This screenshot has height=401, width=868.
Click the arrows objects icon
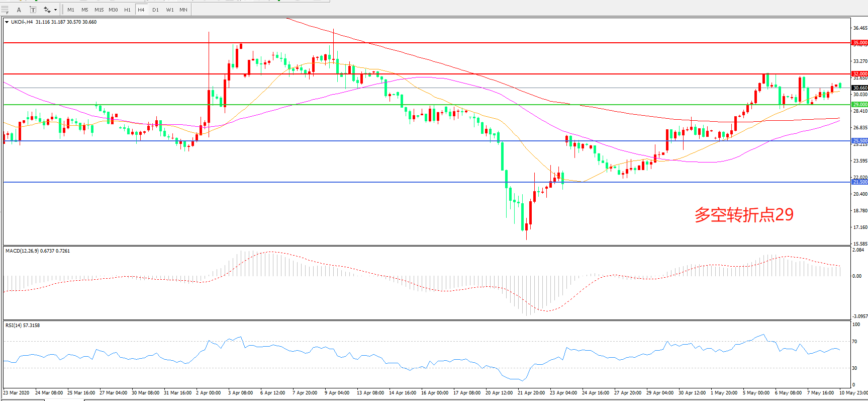pos(47,10)
